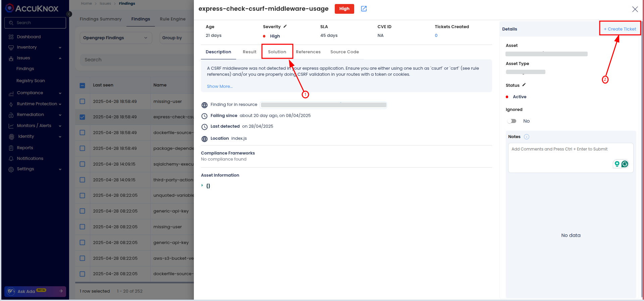
Task: Click the Settings gear icon
Action: [11, 169]
